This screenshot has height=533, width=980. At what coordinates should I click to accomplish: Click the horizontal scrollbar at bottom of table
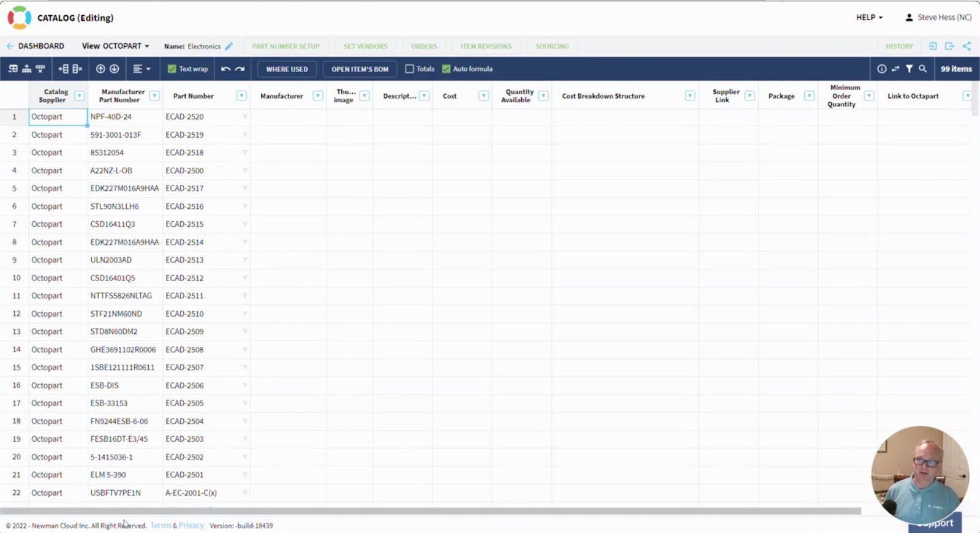(431, 511)
